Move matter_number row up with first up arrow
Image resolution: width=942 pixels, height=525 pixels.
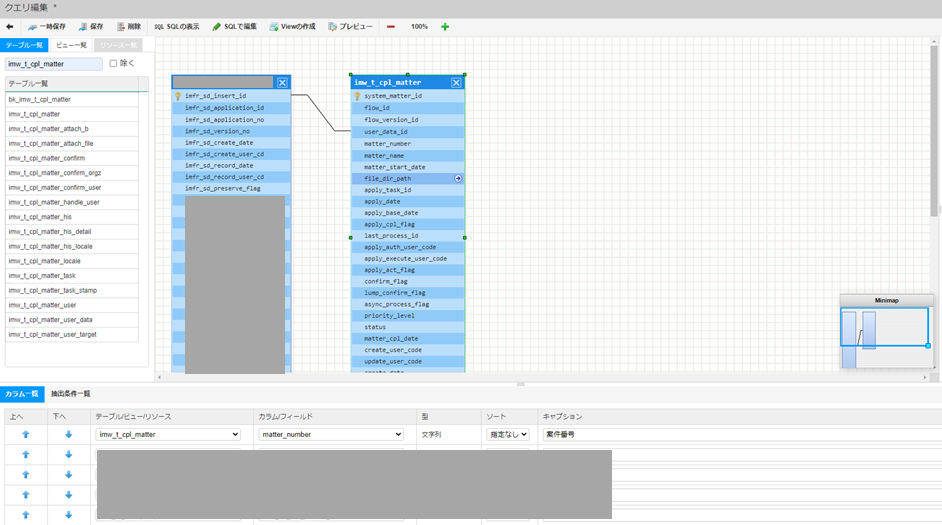pyautogui.click(x=26, y=434)
